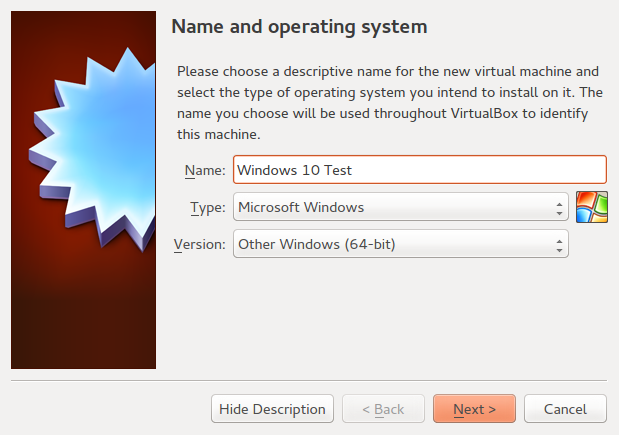
Task: Focus the Name field containing Windows 10 Test
Action: coord(420,170)
